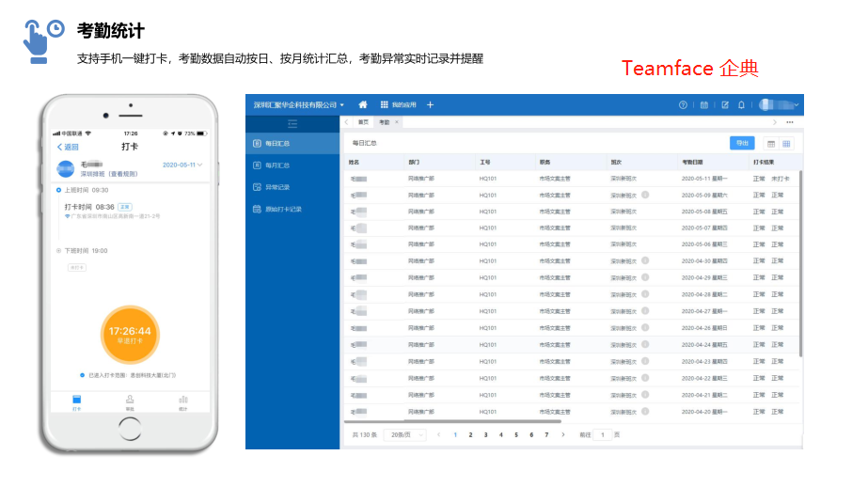The width and height of the screenshot is (868, 487).
Task: Click the previous page arrow
Action: [x=439, y=435]
